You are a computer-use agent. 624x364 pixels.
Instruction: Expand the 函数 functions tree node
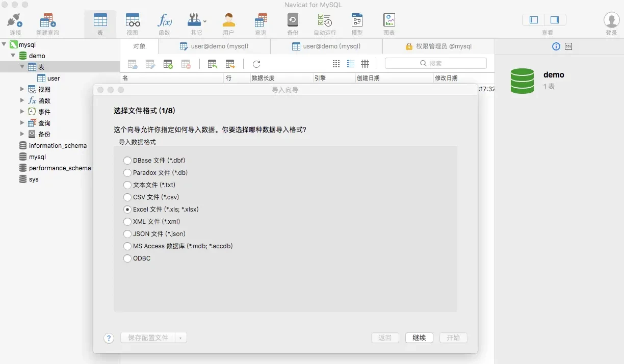coord(22,100)
